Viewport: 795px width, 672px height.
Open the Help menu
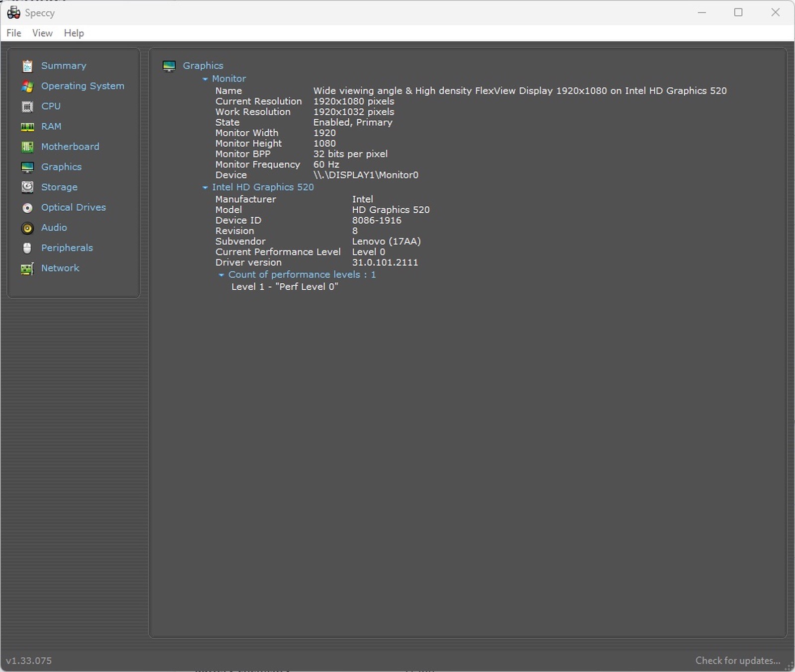click(74, 33)
